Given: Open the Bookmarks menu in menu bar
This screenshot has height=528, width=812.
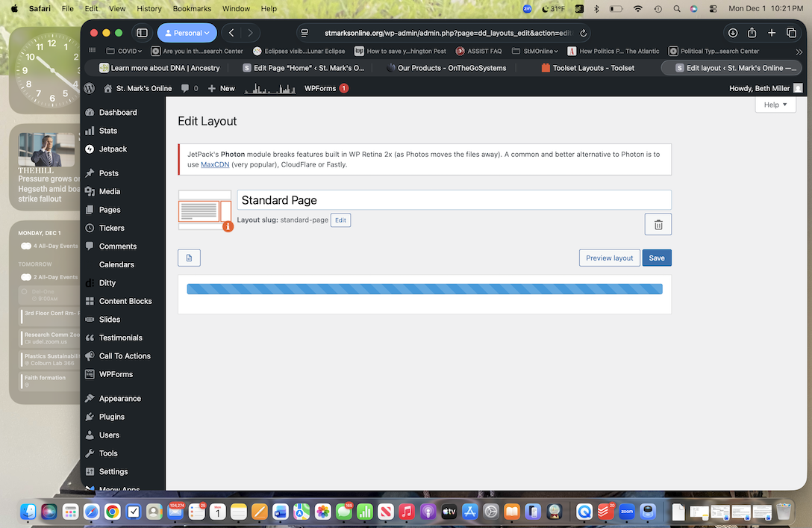Looking at the screenshot, I should pos(192,9).
